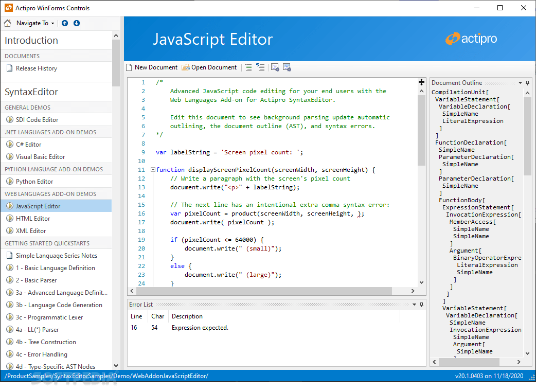The width and height of the screenshot is (536, 392).
Task: Click the editor split-view handle above scrollbar
Action: point(421,82)
